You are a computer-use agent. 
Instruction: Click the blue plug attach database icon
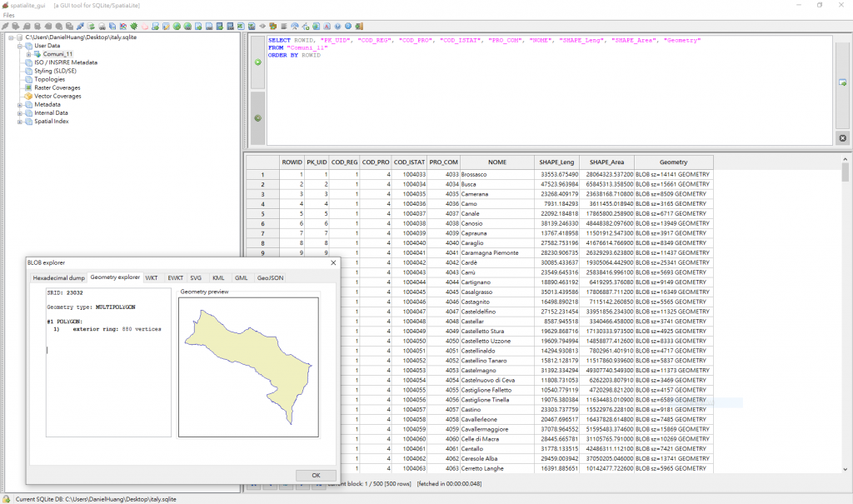pyautogui.click(x=80, y=26)
